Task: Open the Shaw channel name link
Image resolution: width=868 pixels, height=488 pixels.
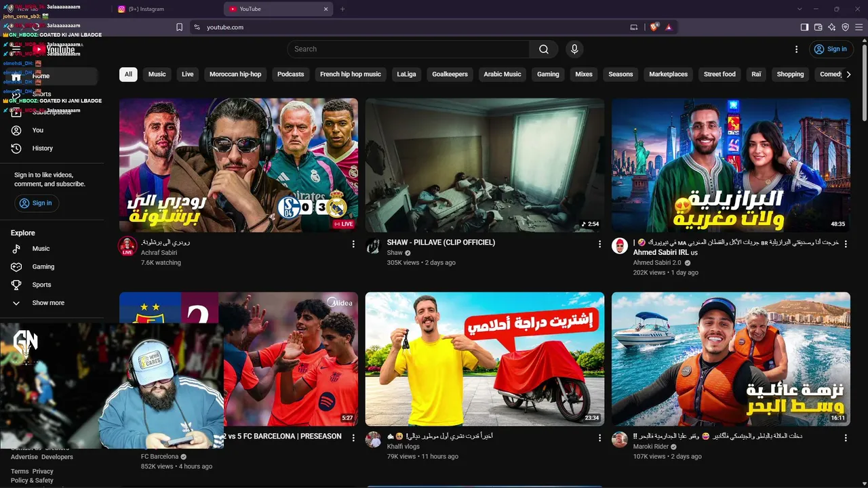Action: pyautogui.click(x=395, y=253)
